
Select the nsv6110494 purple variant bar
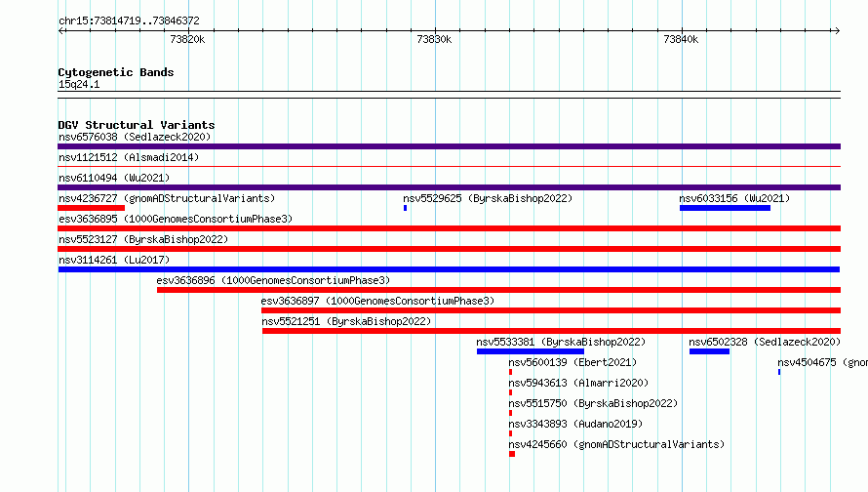point(449,187)
